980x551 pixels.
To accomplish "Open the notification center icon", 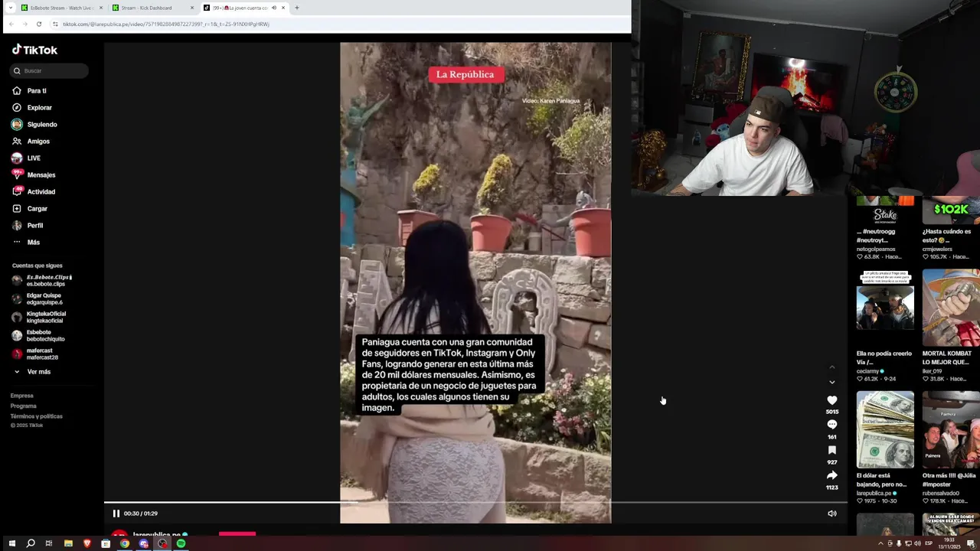I will coord(971,543).
